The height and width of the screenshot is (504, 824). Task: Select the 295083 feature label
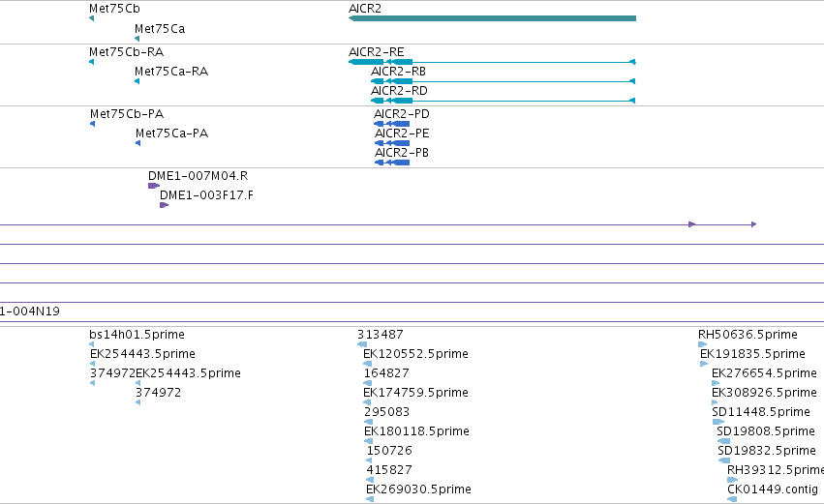[x=386, y=412]
